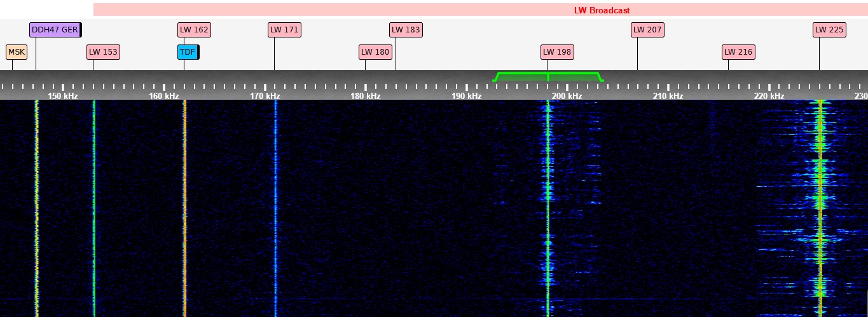868x317 pixels.
Task: Click the DDH47 GER station label
Action: (55, 30)
